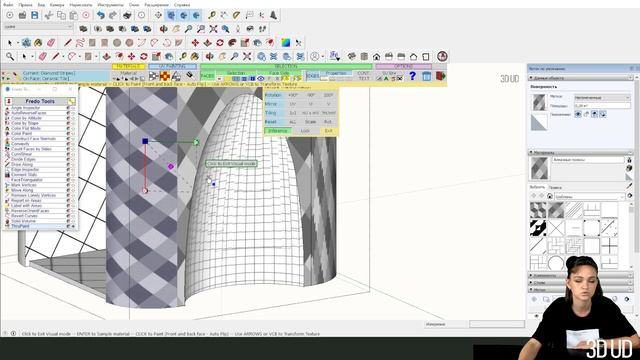640x360 pixels.
Task: Select the Walk footprints tool
Action: click(262, 29)
